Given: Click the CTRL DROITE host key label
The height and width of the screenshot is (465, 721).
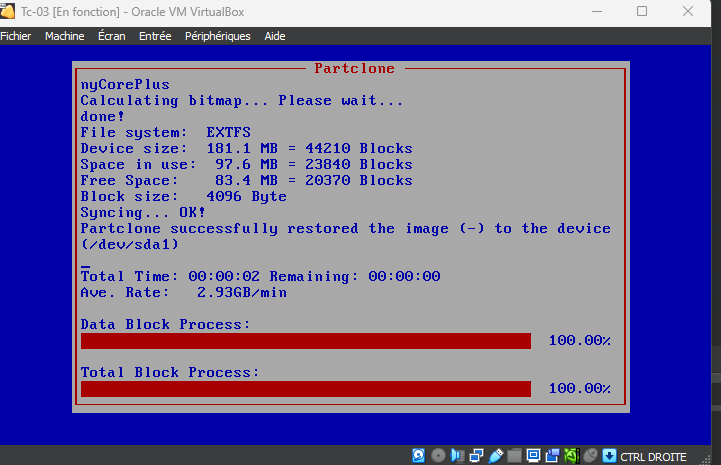Looking at the screenshot, I should pyautogui.click(x=653, y=457).
